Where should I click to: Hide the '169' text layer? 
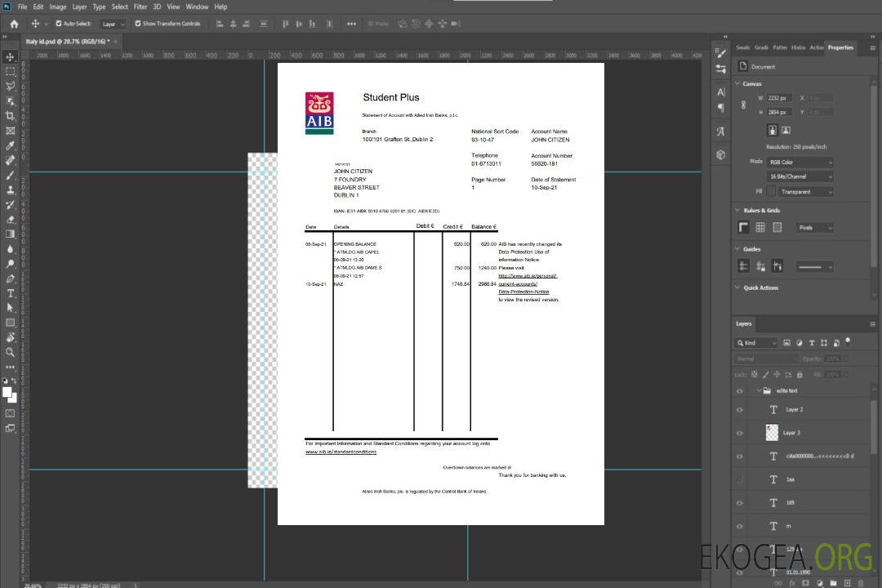coord(740,503)
